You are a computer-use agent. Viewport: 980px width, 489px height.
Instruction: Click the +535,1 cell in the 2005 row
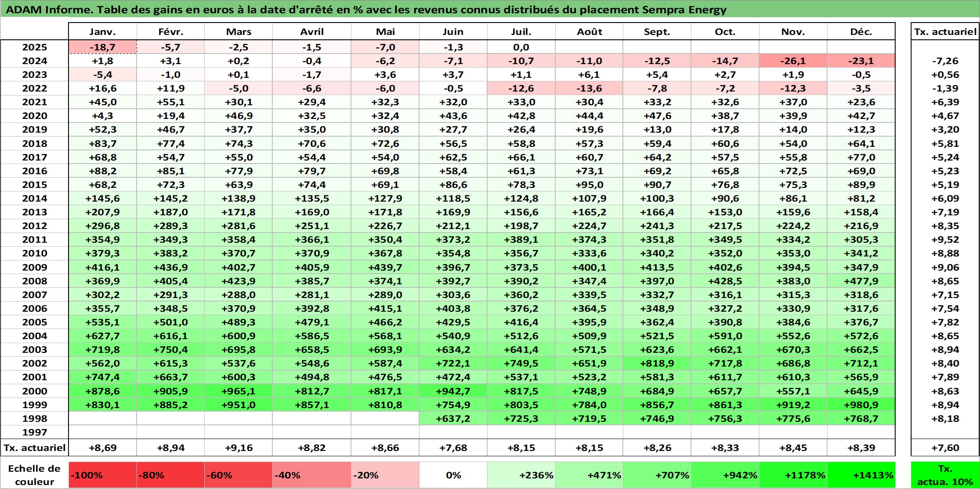103,322
